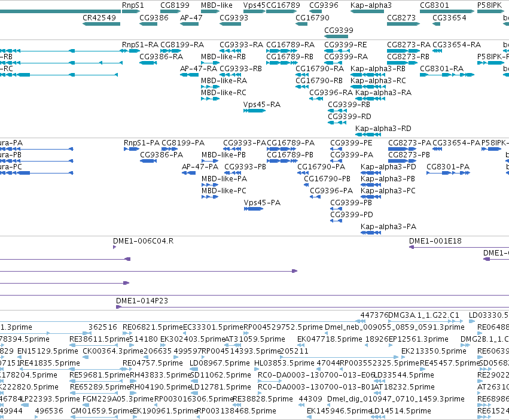Select transcript CG9399-RD

tap(337, 123)
